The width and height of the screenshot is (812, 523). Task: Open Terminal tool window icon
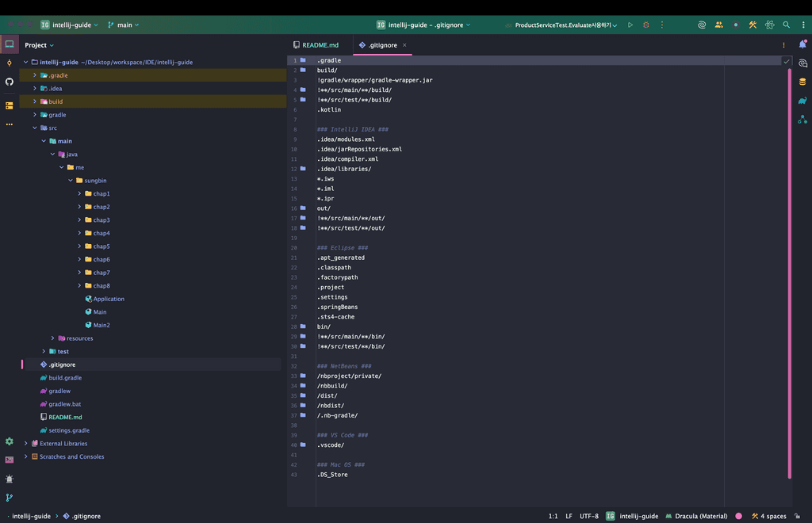(x=10, y=460)
